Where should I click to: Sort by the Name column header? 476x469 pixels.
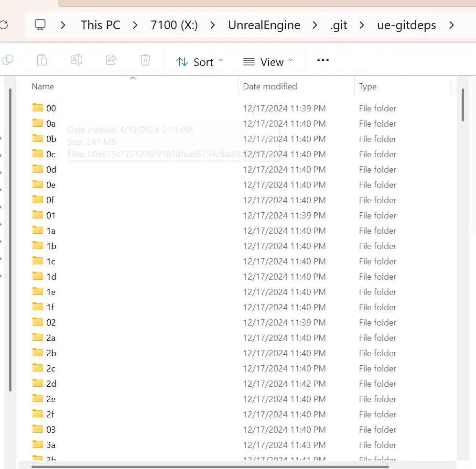click(43, 87)
